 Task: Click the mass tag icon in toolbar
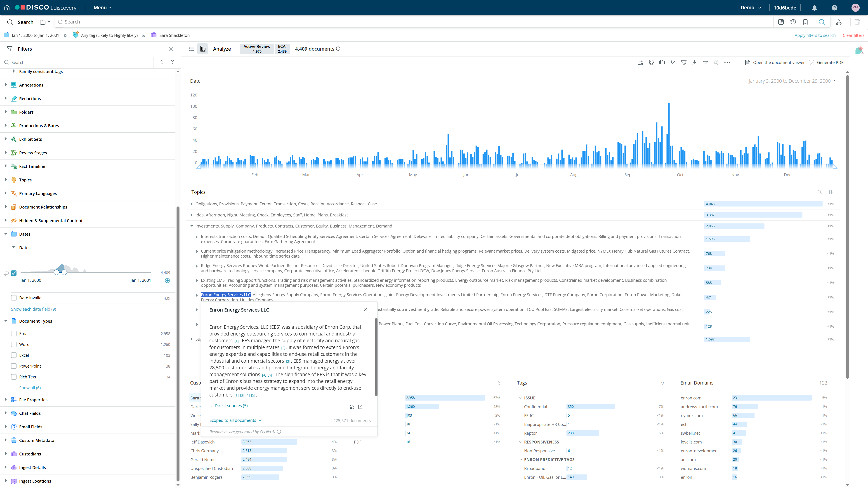(651, 63)
